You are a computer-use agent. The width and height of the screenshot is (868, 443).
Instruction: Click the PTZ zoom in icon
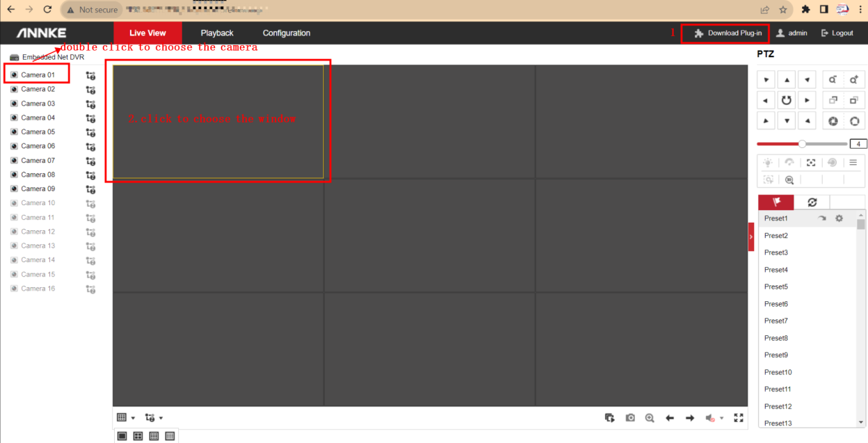(x=854, y=80)
